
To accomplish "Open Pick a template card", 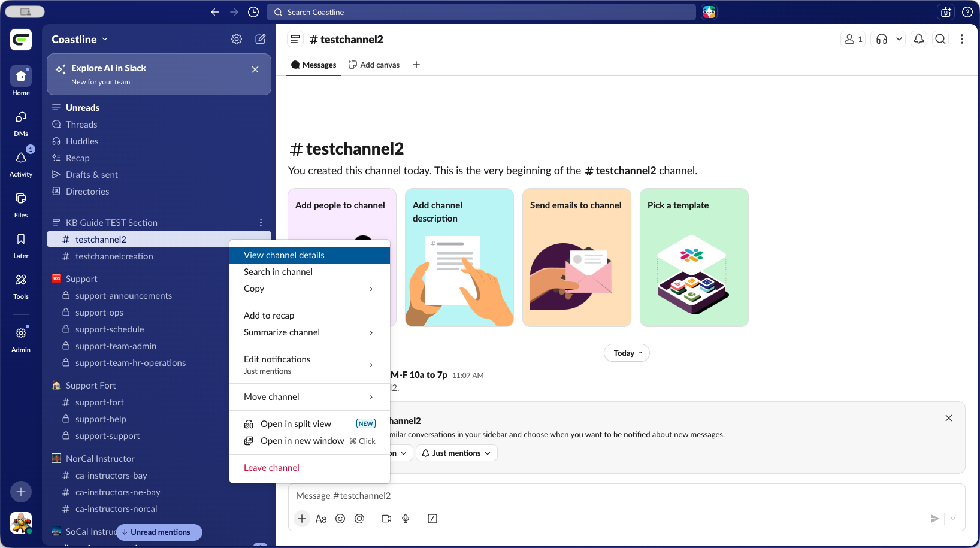I will click(694, 258).
